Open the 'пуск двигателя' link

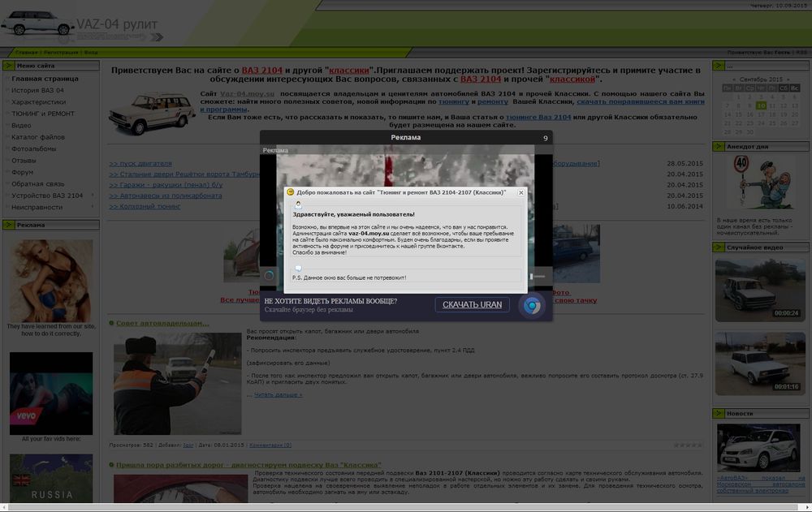pyautogui.click(x=140, y=164)
